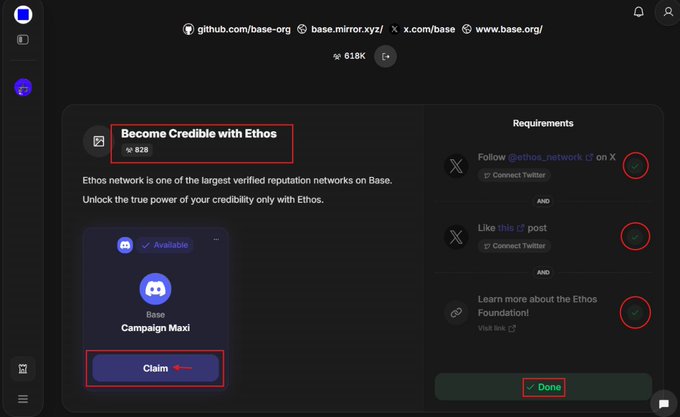Image resolution: width=680 pixels, height=417 pixels.
Task: Open the chat support bubble
Action: (664, 404)
